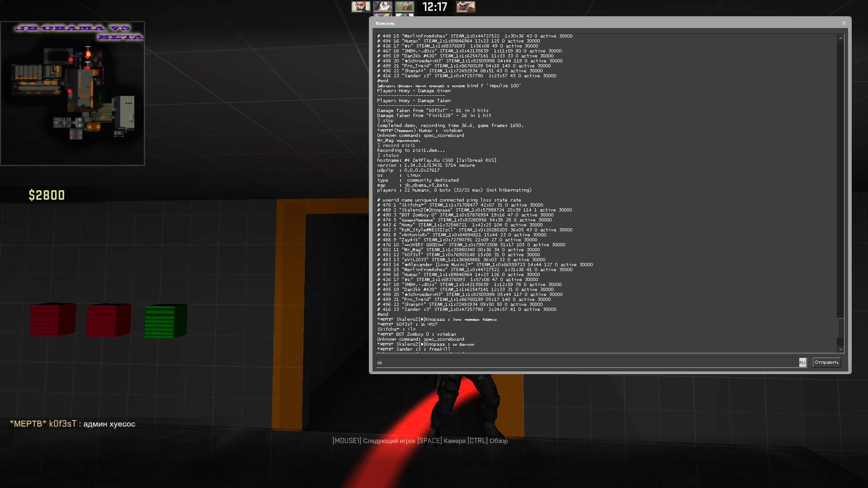The height and width of the screenshot is (488, 868).
Task: Click the k0f3sT dead chat message
Action: 72,424
